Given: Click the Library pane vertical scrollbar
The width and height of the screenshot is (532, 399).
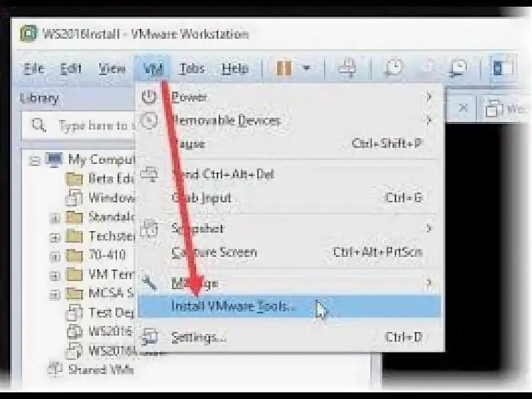Looking at the screenshot, I should 376,370.
